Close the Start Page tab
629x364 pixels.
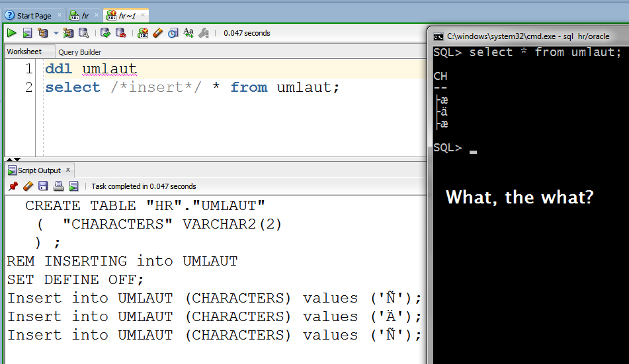pyautogui.click(x=60, y=15)
